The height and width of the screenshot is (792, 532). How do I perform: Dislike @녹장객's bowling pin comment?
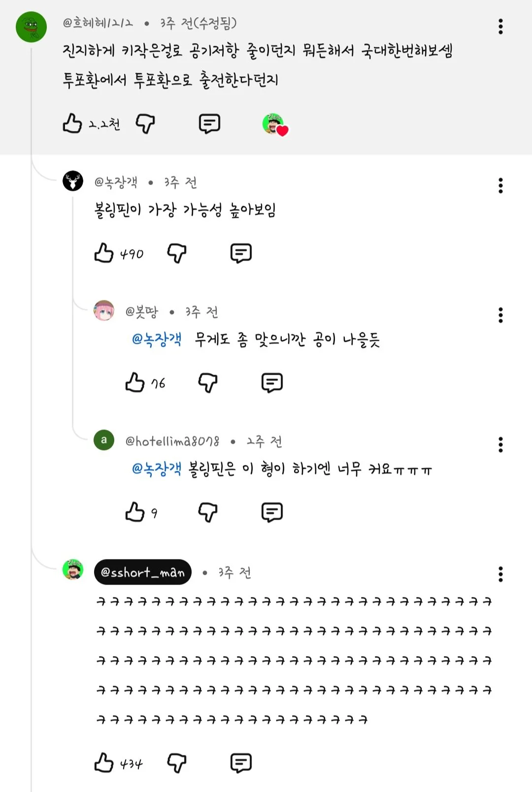coord(177,253)
